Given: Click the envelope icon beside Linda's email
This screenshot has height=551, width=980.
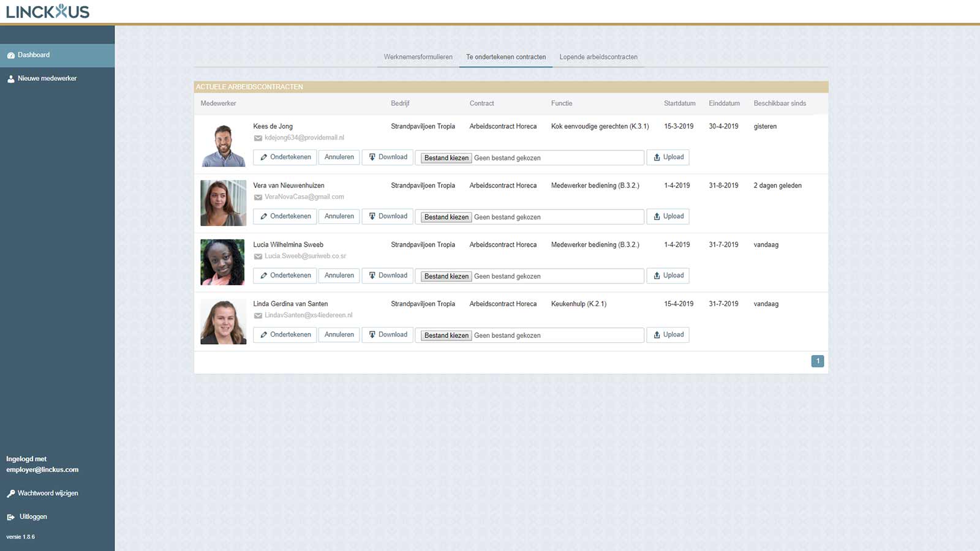Looking at the screenshot, I should tap(258, 316).
